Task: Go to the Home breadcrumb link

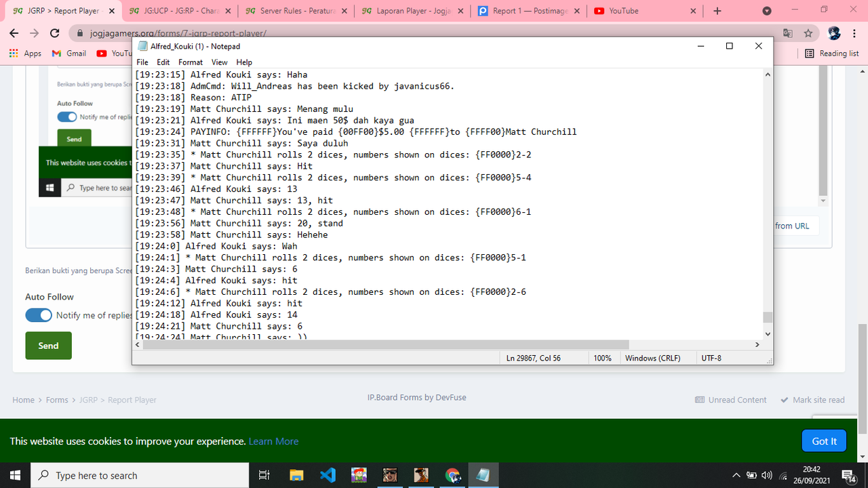Action: (23, 400)
